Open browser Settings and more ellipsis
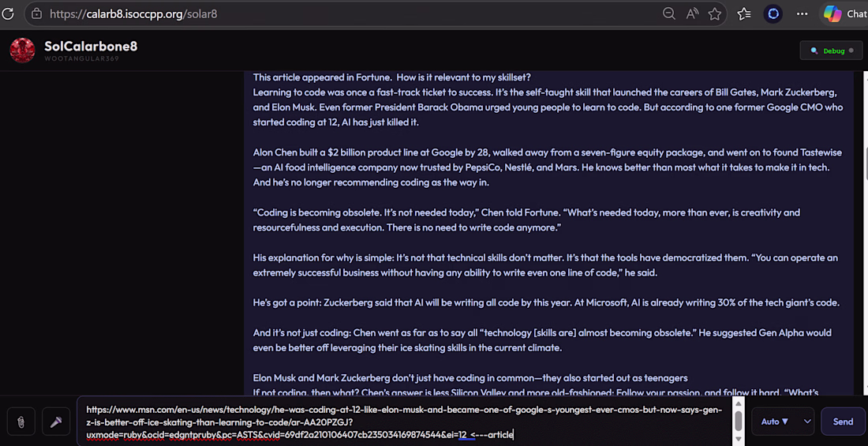This screenshot has width=868, height=446. point(803,14)
